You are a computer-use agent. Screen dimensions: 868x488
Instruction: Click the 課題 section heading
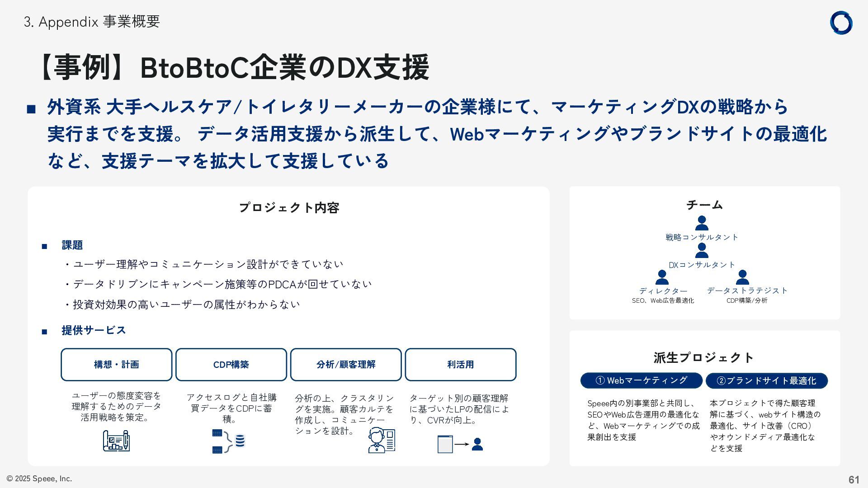click(x=72, y=245)
